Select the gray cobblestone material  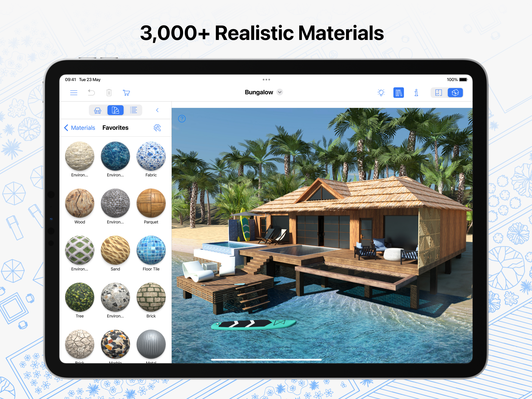coord(115,203)
